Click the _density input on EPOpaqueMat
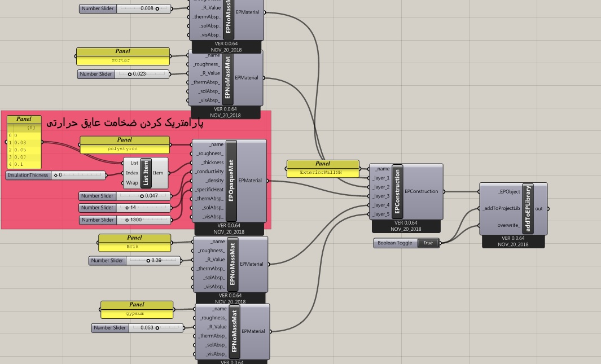The width and height of the screenshot is (601, 364). (x=214, y=181)
